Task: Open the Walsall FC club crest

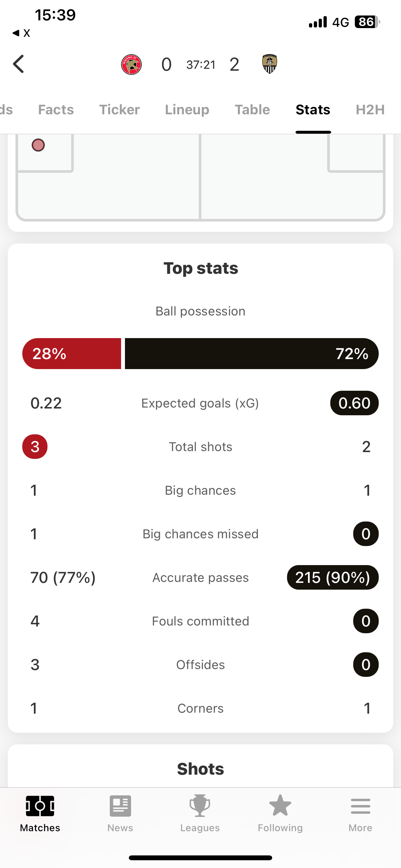Action: click(131, 64)
